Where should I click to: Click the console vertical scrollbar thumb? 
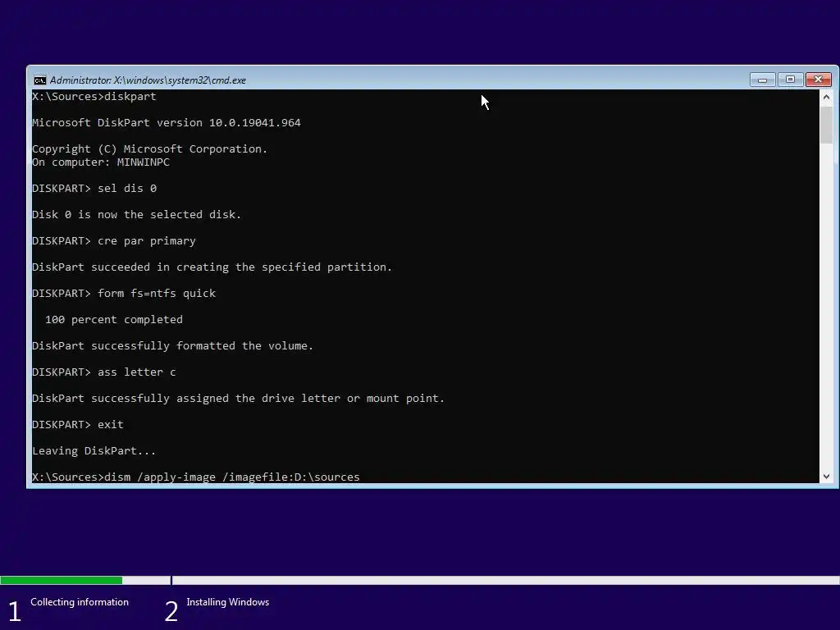click(826, 125)
